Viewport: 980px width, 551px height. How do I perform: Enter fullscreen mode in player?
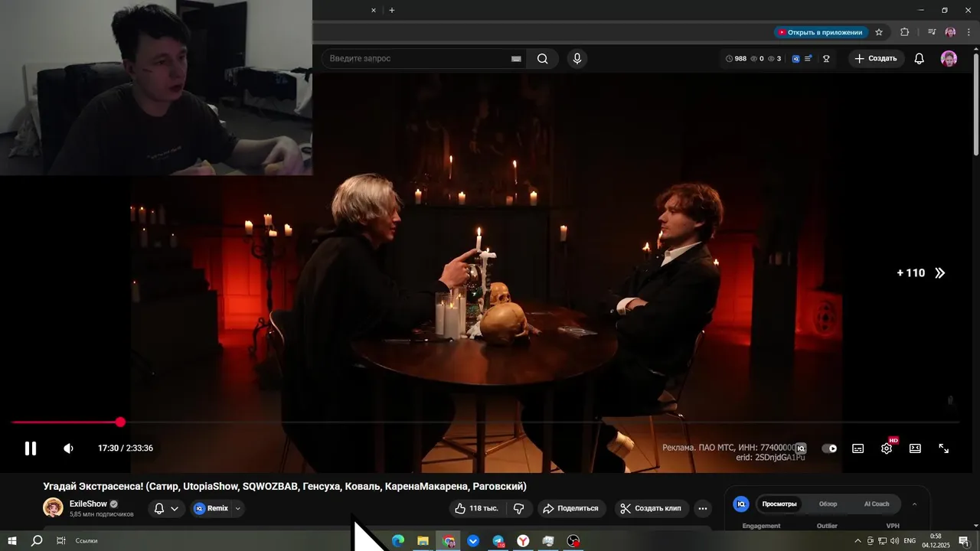[x=944, y=448]
